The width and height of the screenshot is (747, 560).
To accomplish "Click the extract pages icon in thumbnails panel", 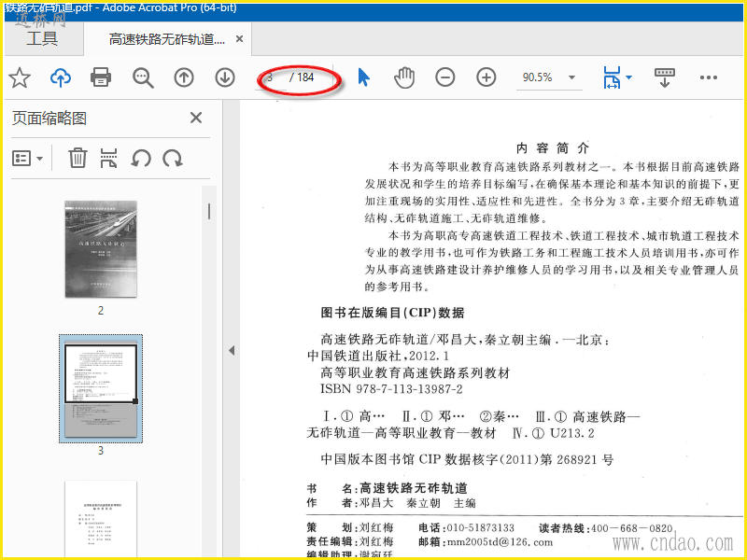I will (108, 158).
